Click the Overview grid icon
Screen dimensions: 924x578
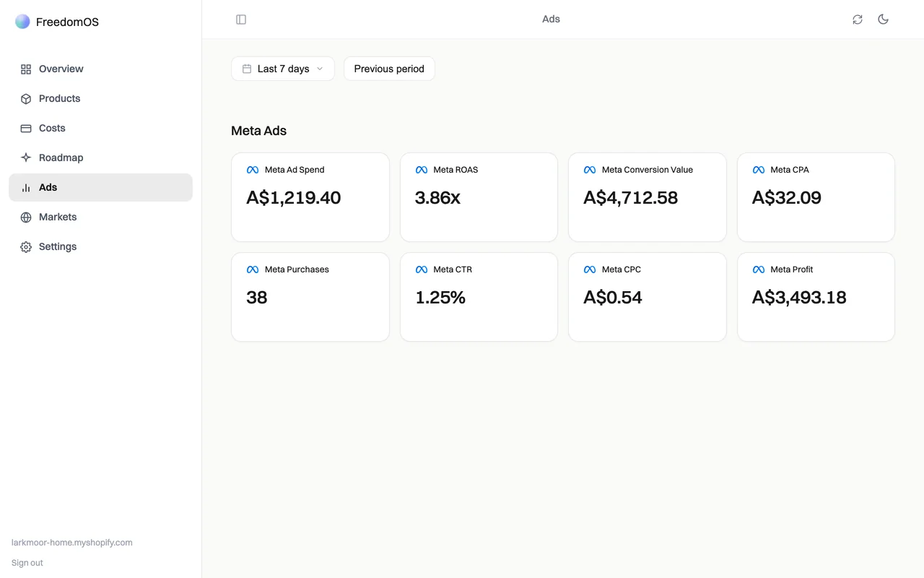pos(26,69)
